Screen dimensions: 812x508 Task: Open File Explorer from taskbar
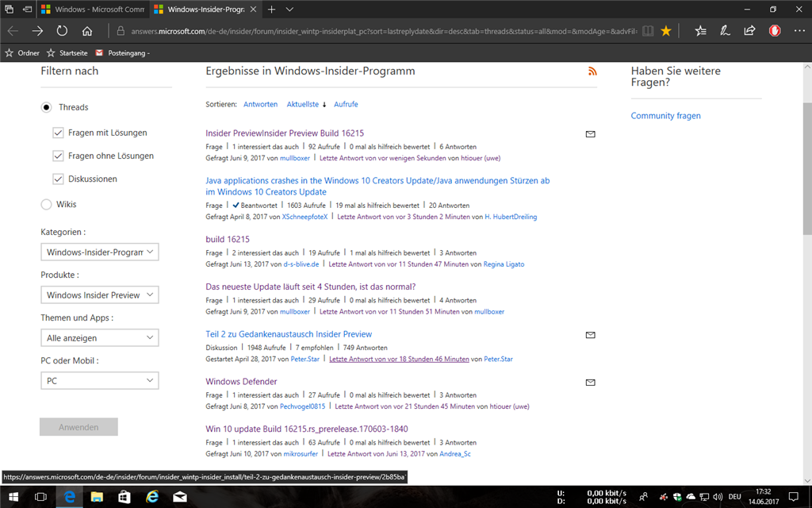click(x=97, y=497)
